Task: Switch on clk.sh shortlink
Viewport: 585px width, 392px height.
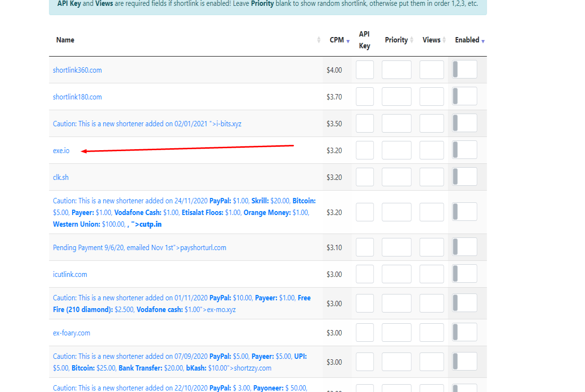Action: (465, 177)
